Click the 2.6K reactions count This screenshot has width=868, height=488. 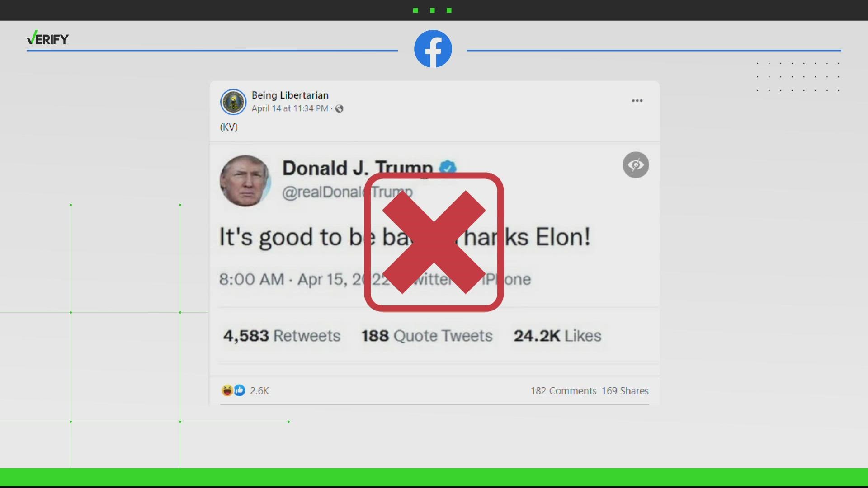(259, 391)
